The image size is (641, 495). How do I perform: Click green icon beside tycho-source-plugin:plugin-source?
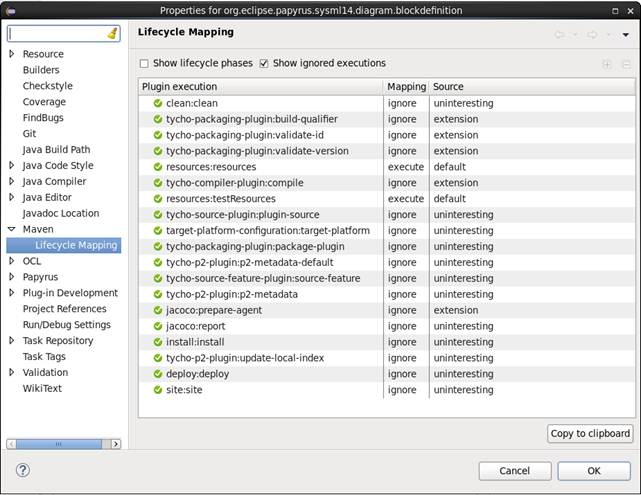point(158,215)
